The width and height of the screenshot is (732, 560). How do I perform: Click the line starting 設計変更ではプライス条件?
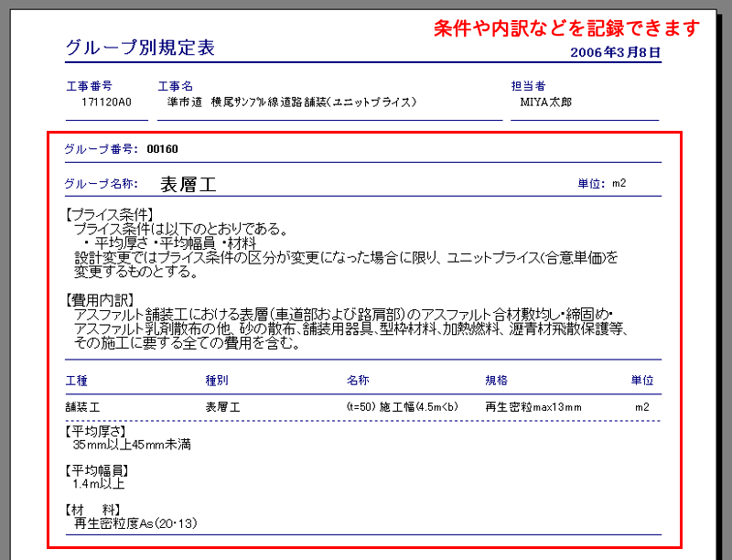click(x=347, y=257)
